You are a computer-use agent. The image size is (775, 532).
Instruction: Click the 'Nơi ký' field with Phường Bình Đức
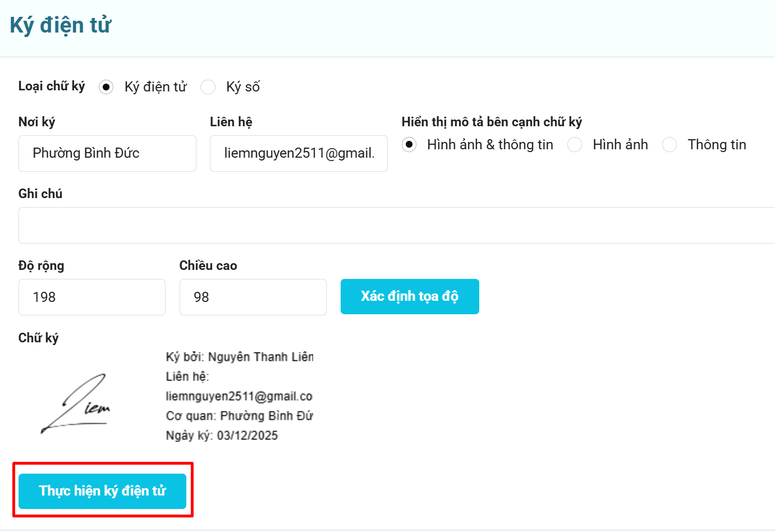pos(107,153)
